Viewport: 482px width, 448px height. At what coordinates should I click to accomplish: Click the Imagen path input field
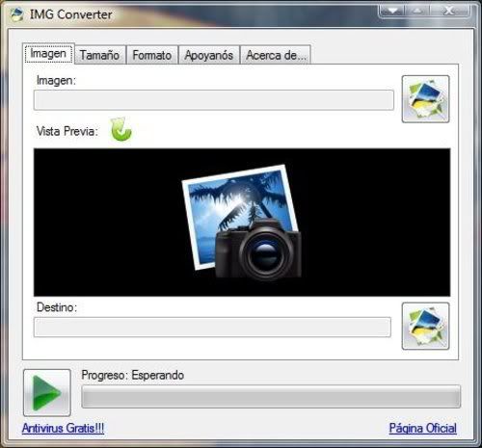(214, 100)
